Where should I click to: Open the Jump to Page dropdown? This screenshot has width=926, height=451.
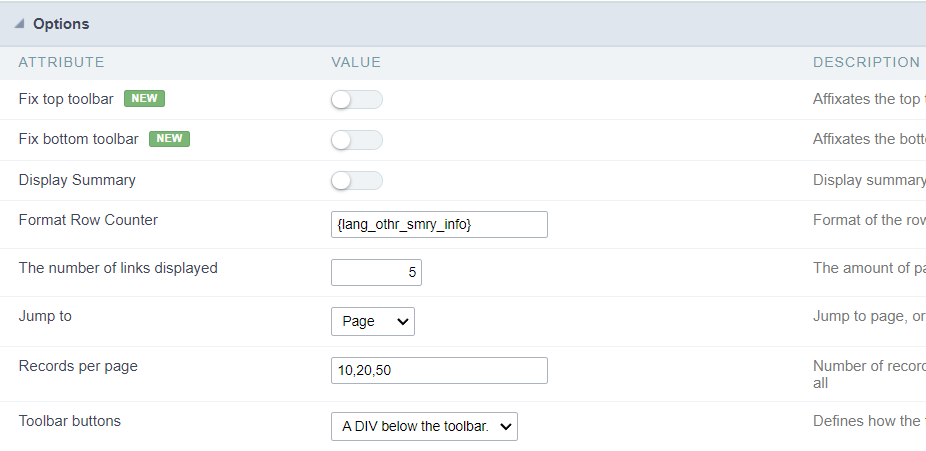coord(373,321)
